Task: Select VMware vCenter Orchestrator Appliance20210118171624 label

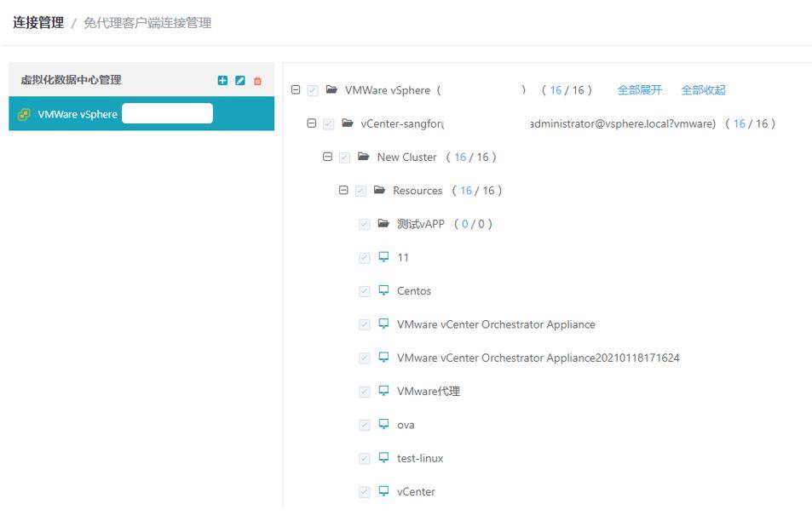Action: point(538,358)
